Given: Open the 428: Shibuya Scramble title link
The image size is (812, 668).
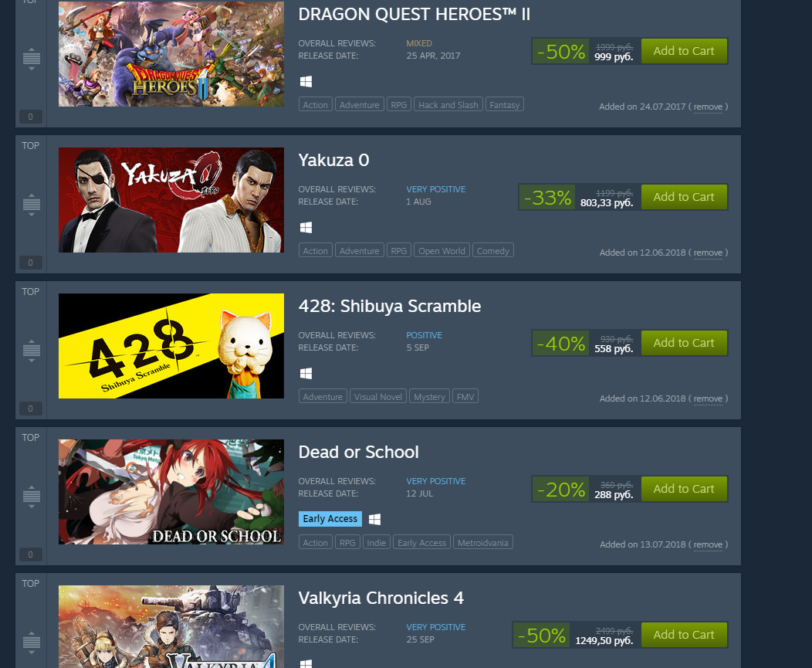Looking at the screenshot, I should [x=390, y=307].
